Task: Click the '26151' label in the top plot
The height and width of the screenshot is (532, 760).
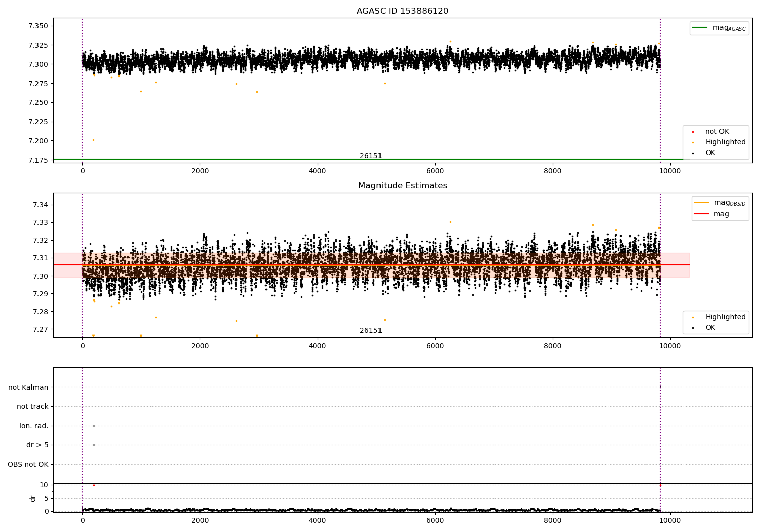Action: [371, 156]
